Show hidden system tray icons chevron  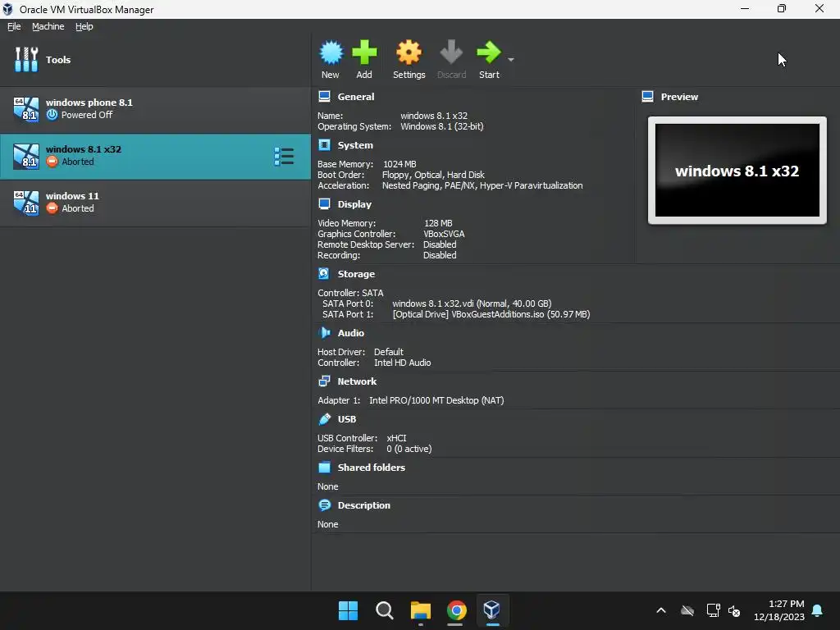(661, 610)
